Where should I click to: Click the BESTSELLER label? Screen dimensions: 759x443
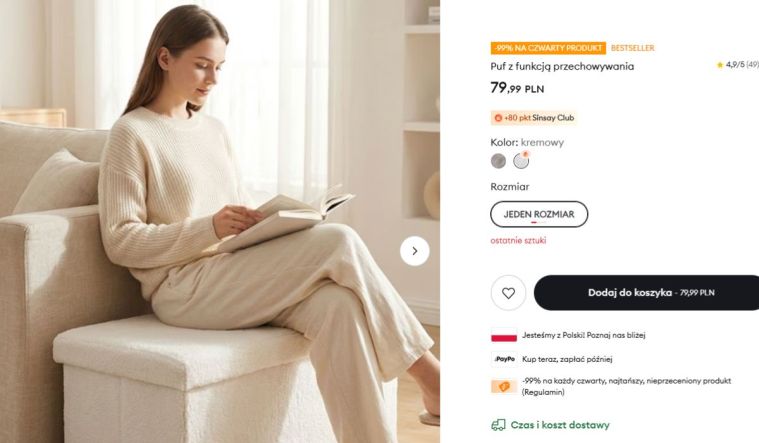(632, 48)
